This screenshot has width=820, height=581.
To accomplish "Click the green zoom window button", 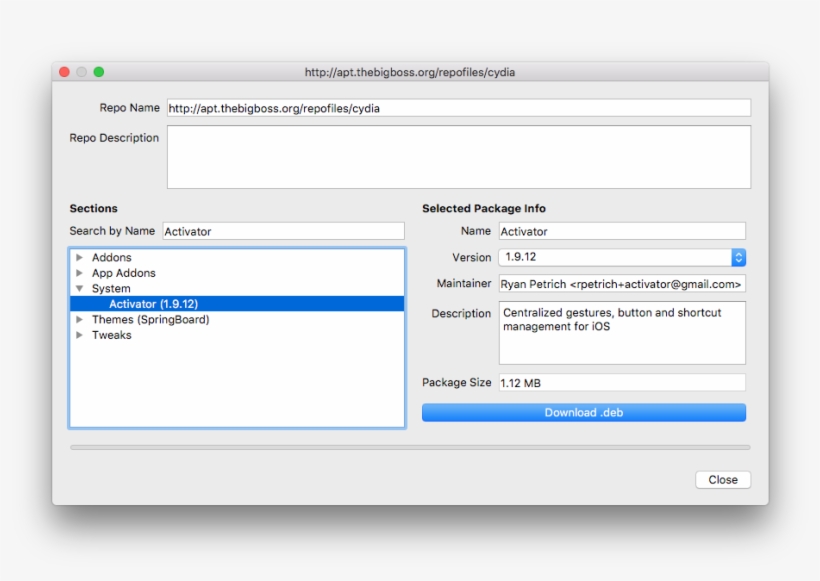I will click(99, 72).
